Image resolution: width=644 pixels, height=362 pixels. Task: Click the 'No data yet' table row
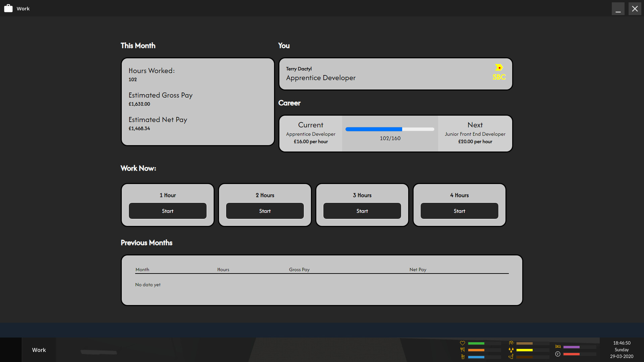pyautogui.click(x=148, y=285)
